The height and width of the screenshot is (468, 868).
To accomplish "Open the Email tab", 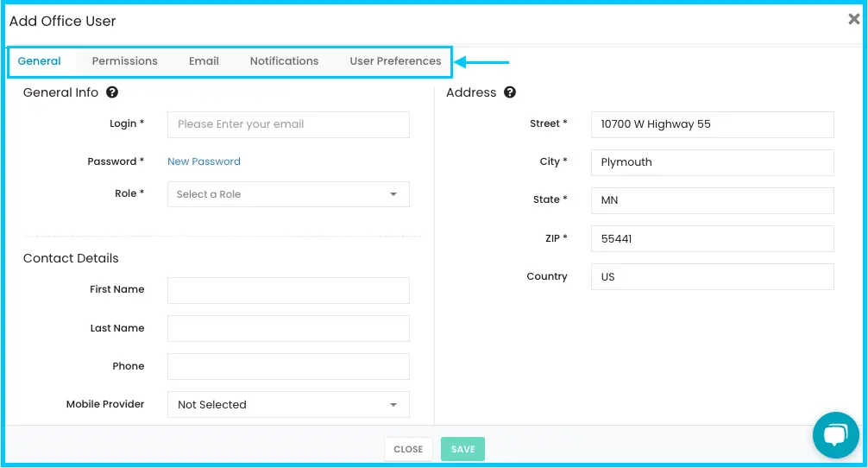I will (204, 61).
